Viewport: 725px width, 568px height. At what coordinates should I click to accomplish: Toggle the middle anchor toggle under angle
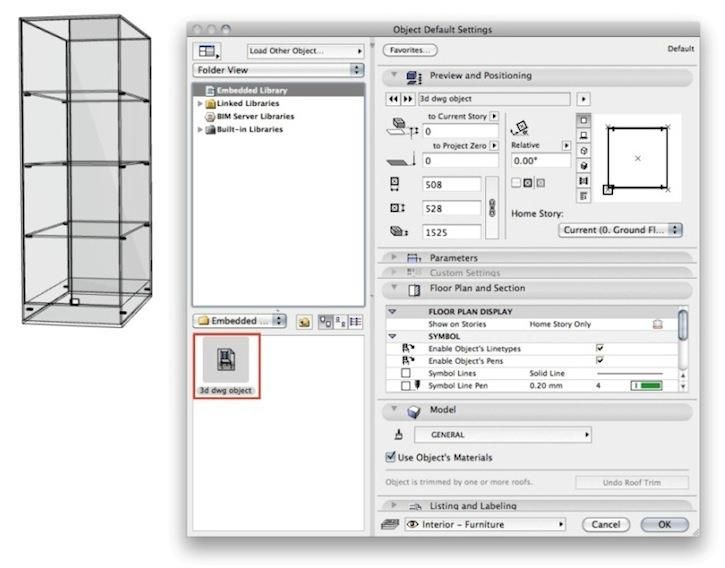(x=528, y=183)
